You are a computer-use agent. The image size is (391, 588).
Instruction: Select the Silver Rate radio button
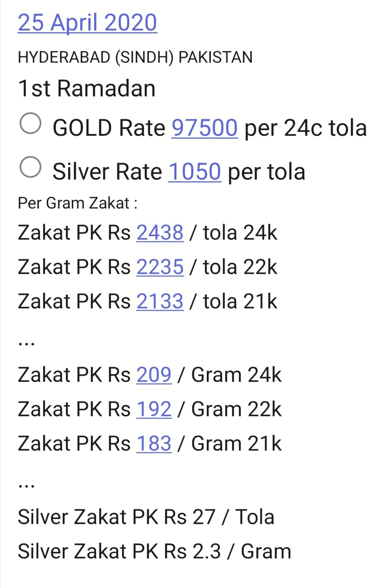coord(30,167)
